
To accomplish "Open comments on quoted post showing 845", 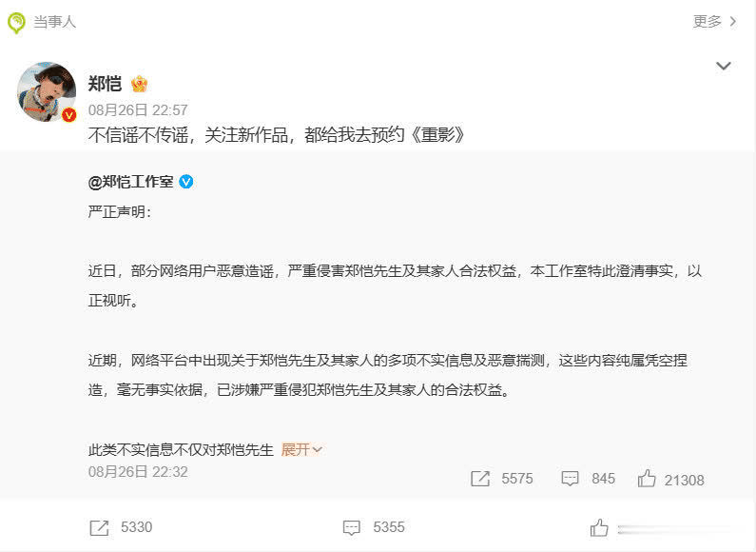I will coord(589,479).
